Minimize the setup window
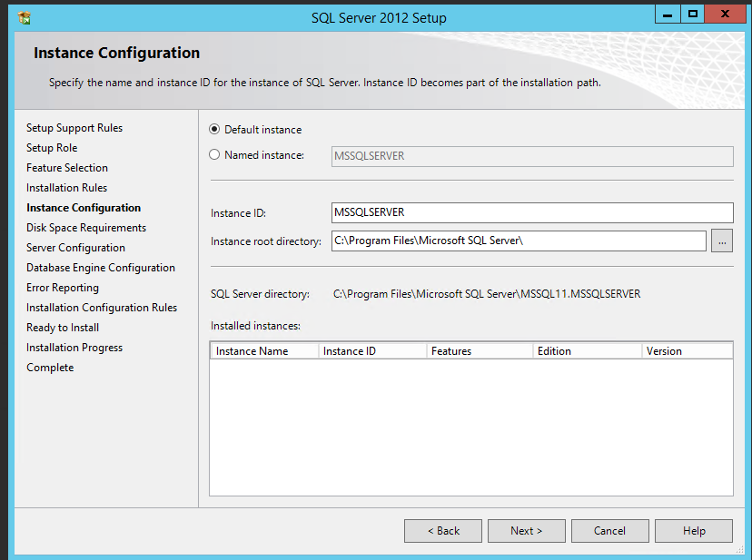 [668, 15]
